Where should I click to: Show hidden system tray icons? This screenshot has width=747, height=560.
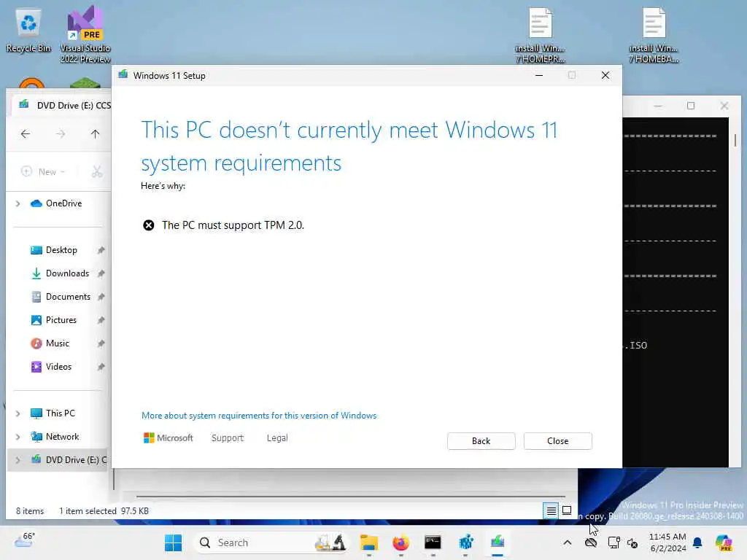(x=567, y=542)
